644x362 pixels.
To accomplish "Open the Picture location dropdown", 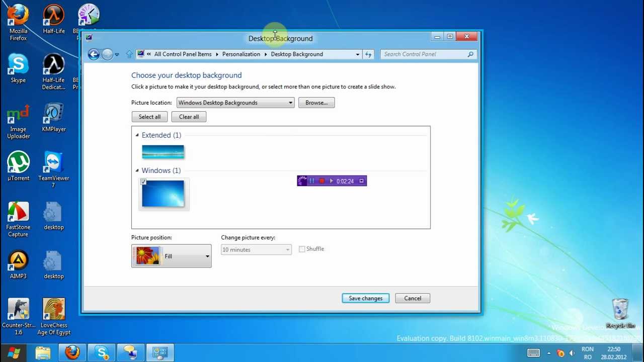I will point(235,103).
